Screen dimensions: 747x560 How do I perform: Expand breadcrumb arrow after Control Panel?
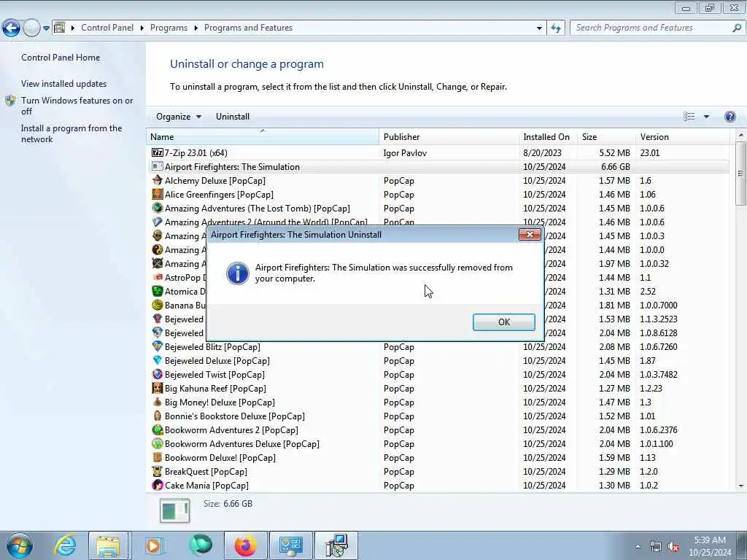(x=142, y=28)
